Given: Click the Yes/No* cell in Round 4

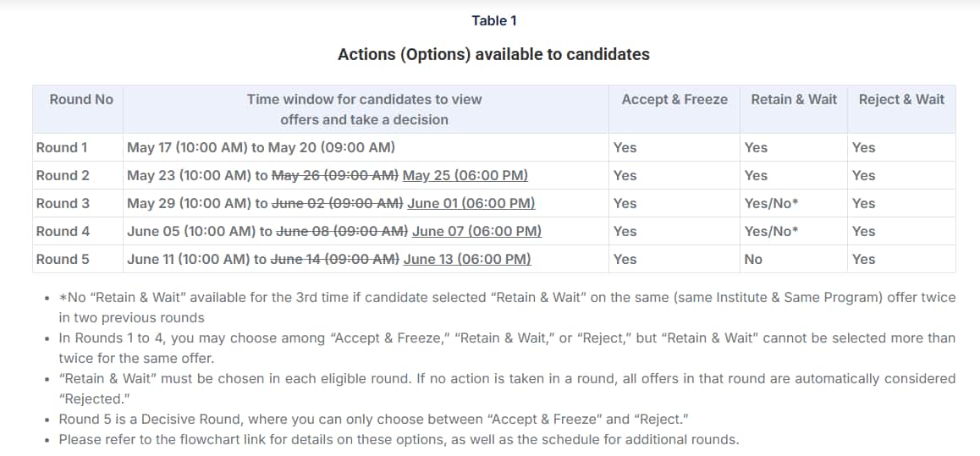Looking at the screenshot, I should coord(771,231).
